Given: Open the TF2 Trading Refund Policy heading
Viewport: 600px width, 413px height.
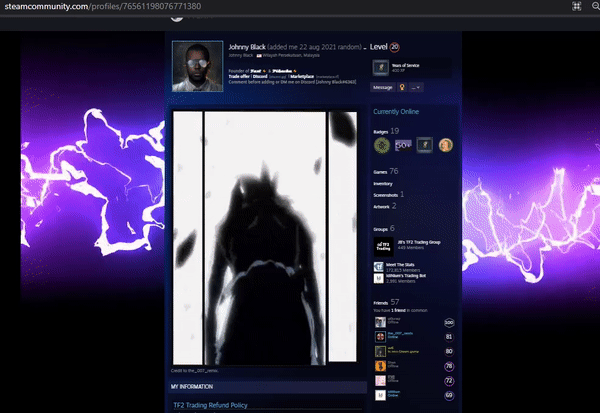Looking at the screenshot, I should tap(210, 405).
